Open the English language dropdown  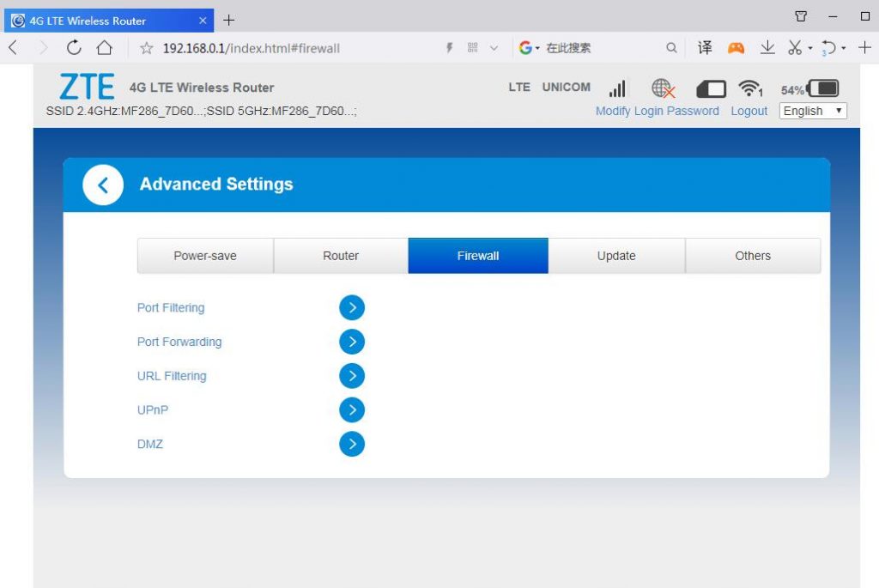pos(811,111)
